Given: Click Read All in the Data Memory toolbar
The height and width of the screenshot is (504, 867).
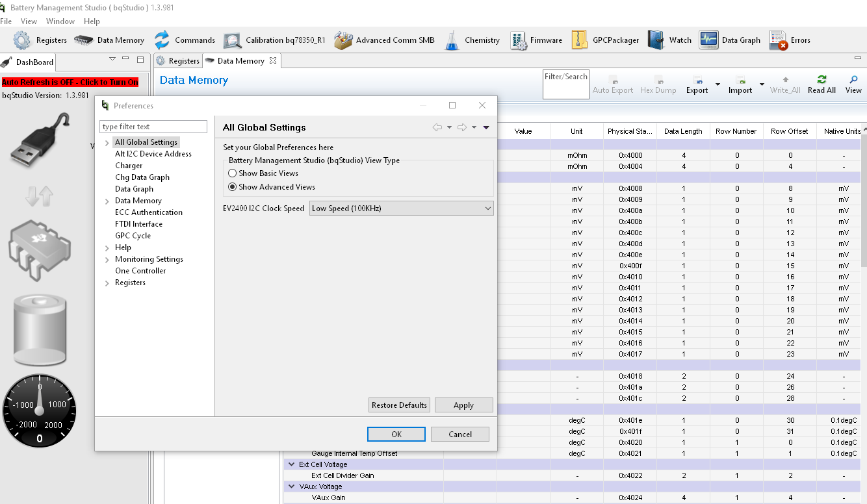Looking at the screenshot, I should coord(822,84).
